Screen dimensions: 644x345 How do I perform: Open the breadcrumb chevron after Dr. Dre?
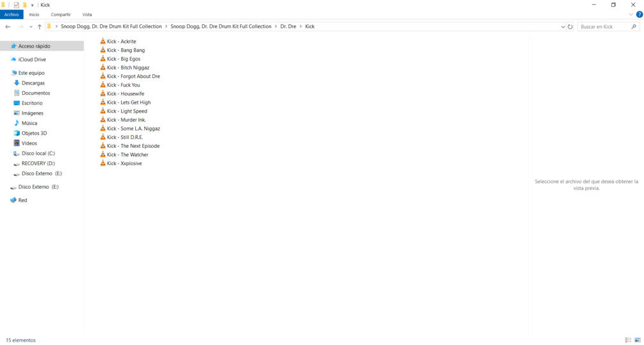pos(301,26)
